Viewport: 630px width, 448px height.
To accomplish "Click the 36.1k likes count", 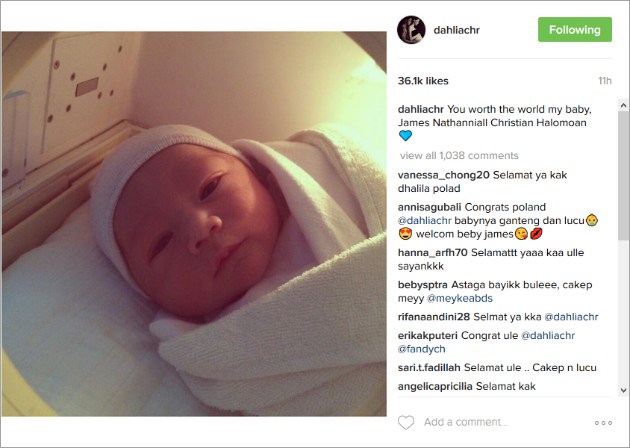I will click(x=423, y=81).
